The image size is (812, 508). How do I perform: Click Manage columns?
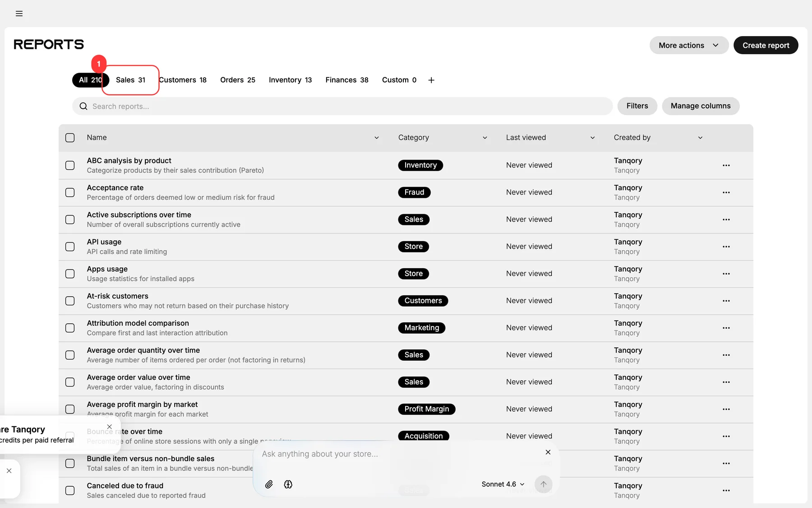point(701,106)
